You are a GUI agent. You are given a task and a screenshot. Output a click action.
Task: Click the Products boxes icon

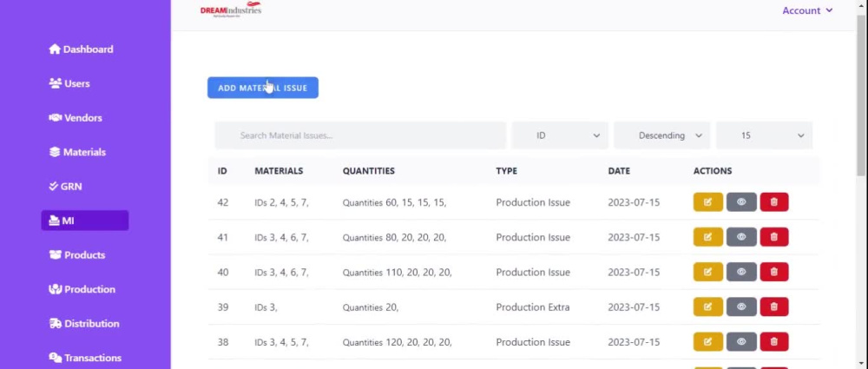(55, 255)
